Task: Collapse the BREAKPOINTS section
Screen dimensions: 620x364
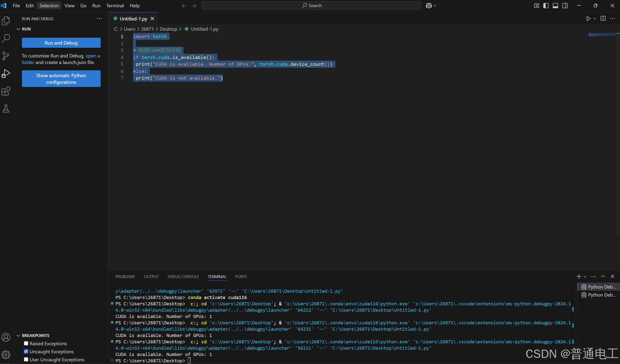Action: point(18,335)
